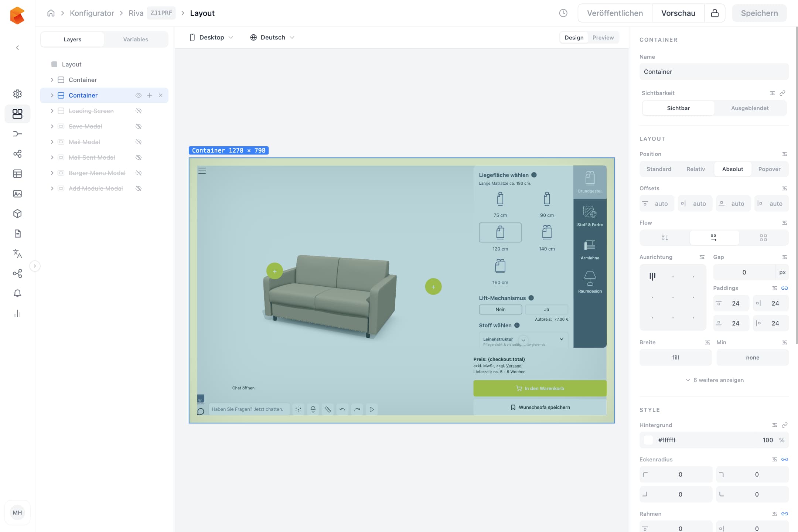Click the home icon in breadcrumb
The height and width of the screenshot is (532, 798).
point(51,13)
